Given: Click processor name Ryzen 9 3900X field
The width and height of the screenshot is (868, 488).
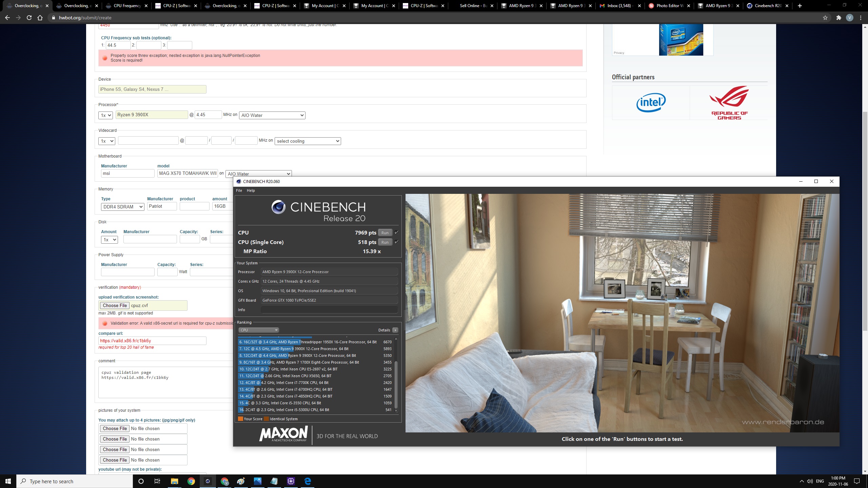Looking at the screenshot, I should click(152, 115).
